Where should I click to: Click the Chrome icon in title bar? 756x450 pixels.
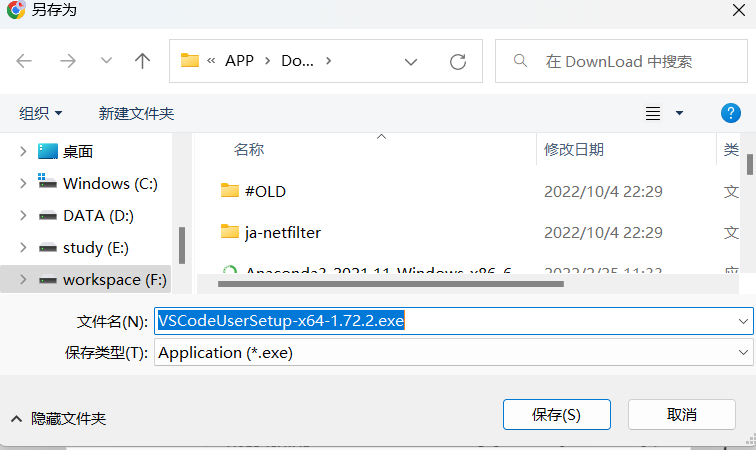click(x=16, y=10)
